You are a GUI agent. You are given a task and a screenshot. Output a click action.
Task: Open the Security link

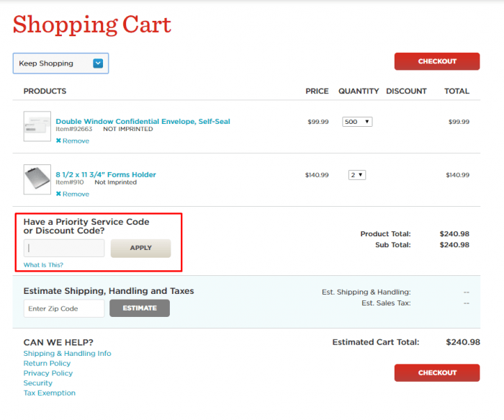38,383
